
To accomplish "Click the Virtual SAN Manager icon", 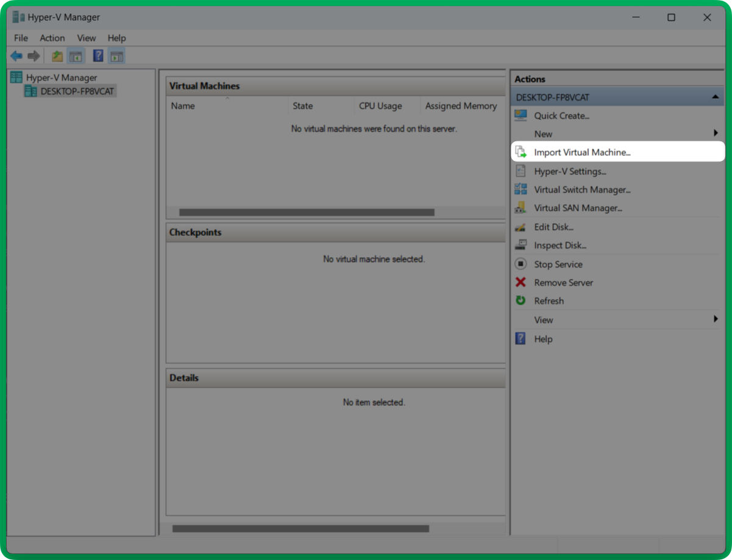I will (x=521, y=208).
